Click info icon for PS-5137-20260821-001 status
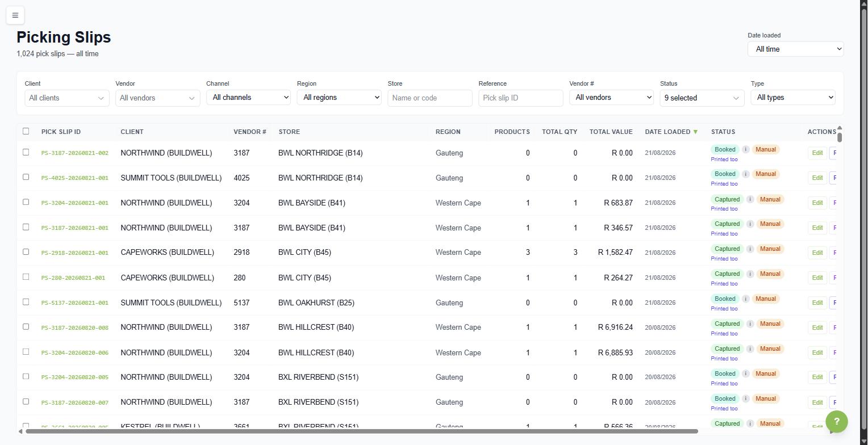This screenshot has width=868, height=445. 745,299
